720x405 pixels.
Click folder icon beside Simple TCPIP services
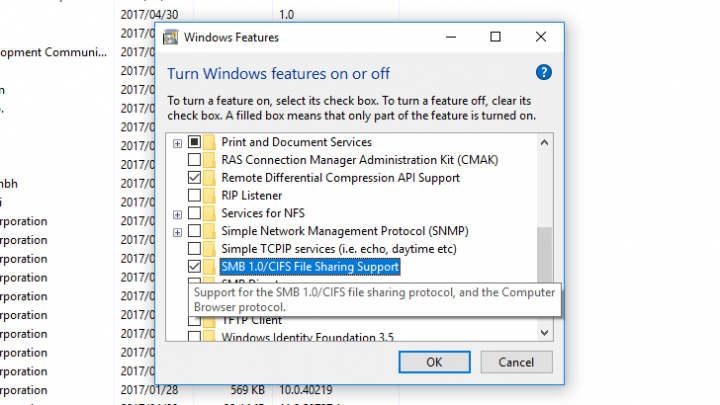pyautogui.click(x=209, y=249)
